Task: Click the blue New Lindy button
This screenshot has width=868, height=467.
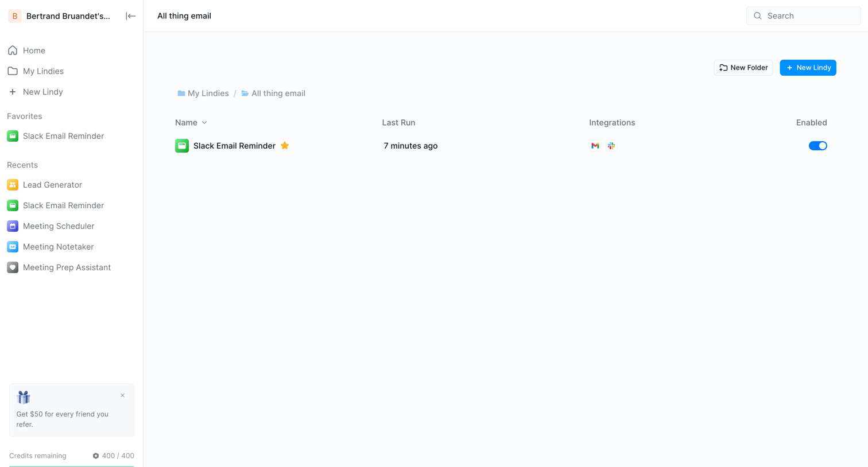Action: click(808, 68)
